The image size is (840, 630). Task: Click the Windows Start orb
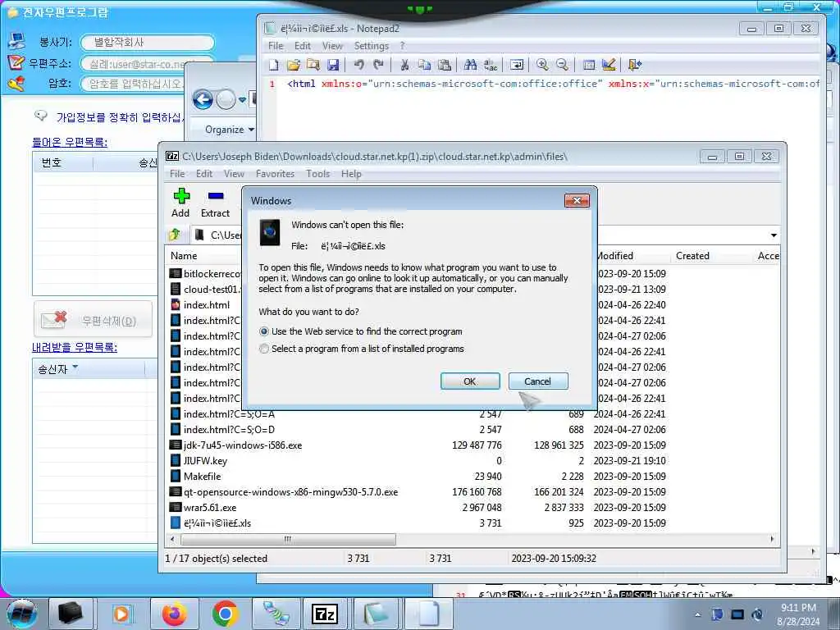(x=21, y=614)
